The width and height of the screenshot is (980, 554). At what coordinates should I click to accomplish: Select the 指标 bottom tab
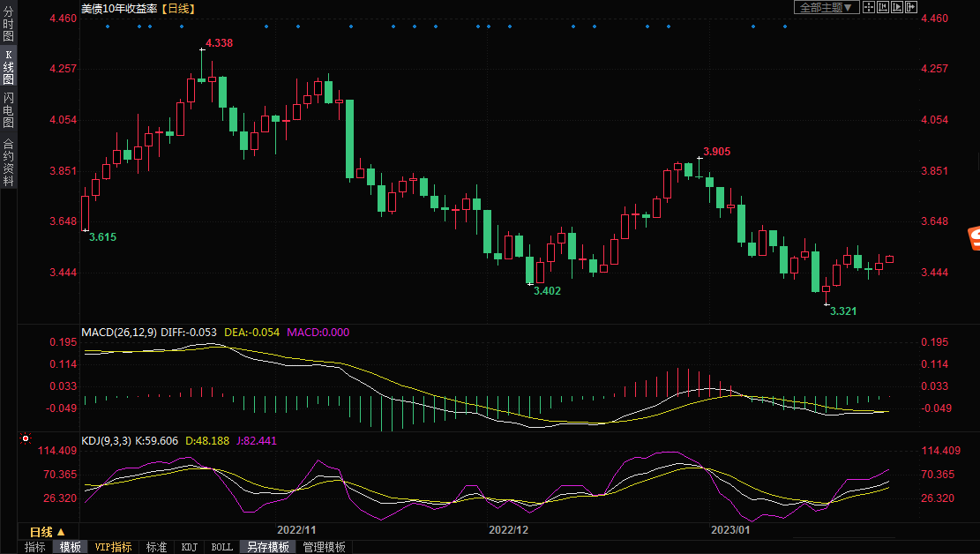[35, 547]
